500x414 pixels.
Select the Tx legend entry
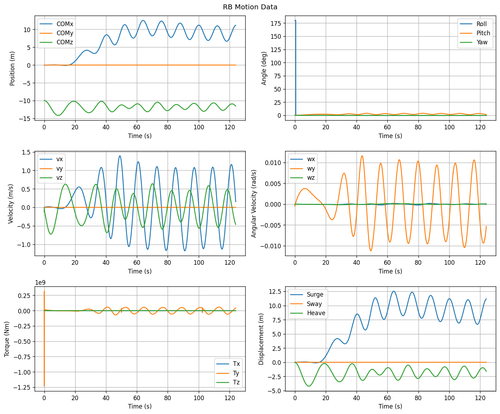tap(228, 364)
